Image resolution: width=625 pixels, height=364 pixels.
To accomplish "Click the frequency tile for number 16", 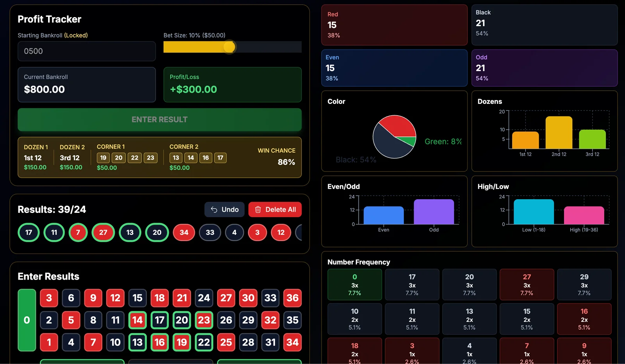I will pyautogui.click(x=584, y=319).
